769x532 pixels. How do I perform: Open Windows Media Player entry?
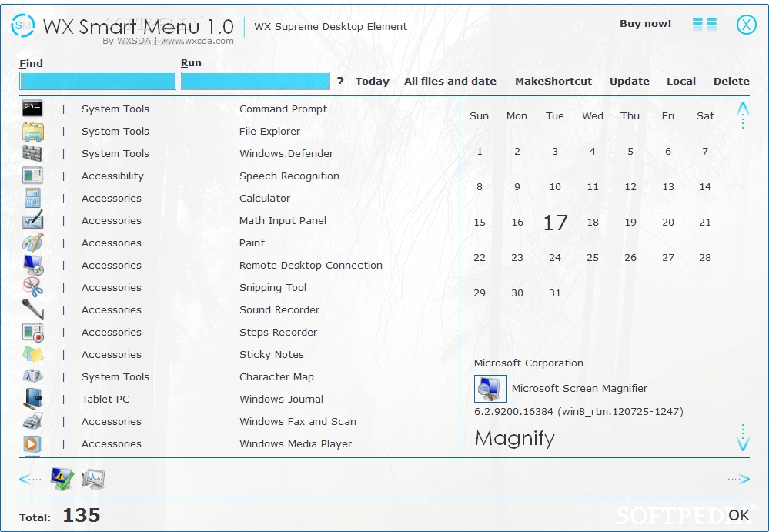tap(296, 443)
